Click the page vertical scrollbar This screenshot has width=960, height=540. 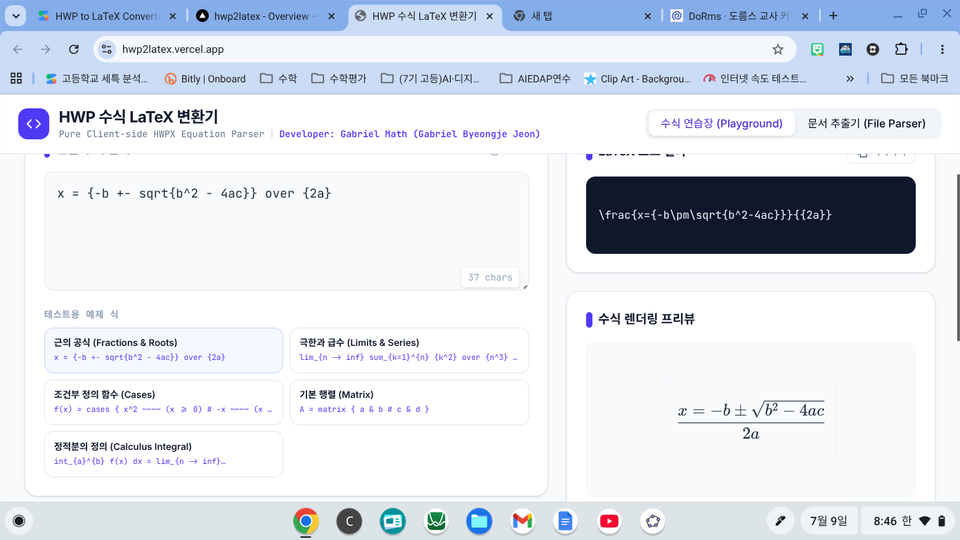[x=957, y=257]
